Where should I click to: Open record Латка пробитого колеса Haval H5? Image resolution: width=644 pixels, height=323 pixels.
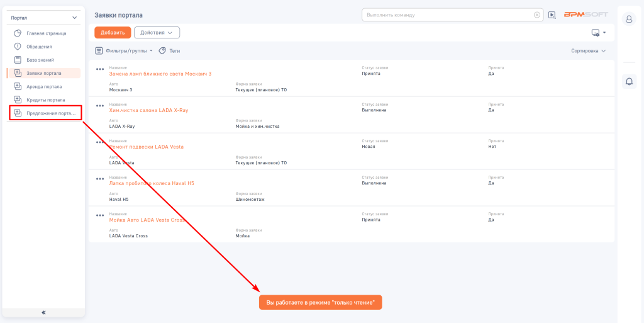(152, 183)
